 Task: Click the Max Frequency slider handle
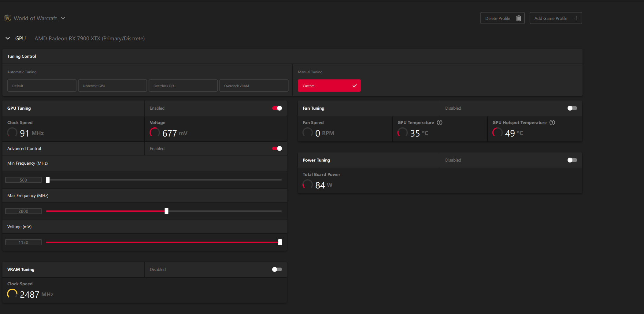[166, 211]
